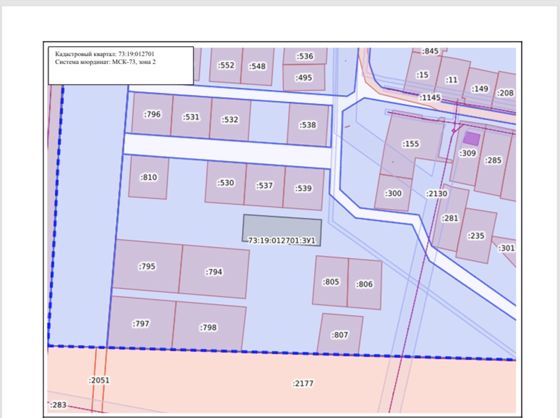The height and width of the screenshot is (418, 560).
Task: Select parcel :539
Action: pos(303,188)
